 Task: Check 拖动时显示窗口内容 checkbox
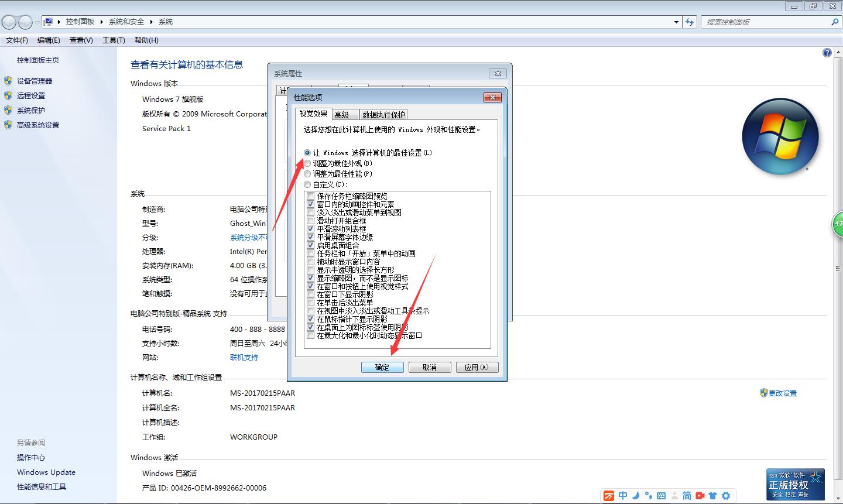pyautogui.click(x=311, y=262)
